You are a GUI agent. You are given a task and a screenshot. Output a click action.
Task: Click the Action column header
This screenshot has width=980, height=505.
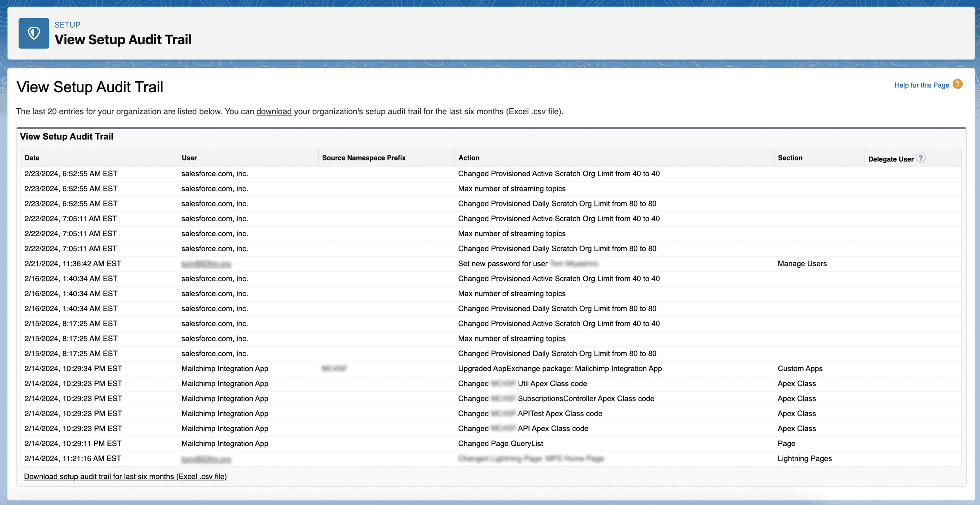click(x=469, y=157)
